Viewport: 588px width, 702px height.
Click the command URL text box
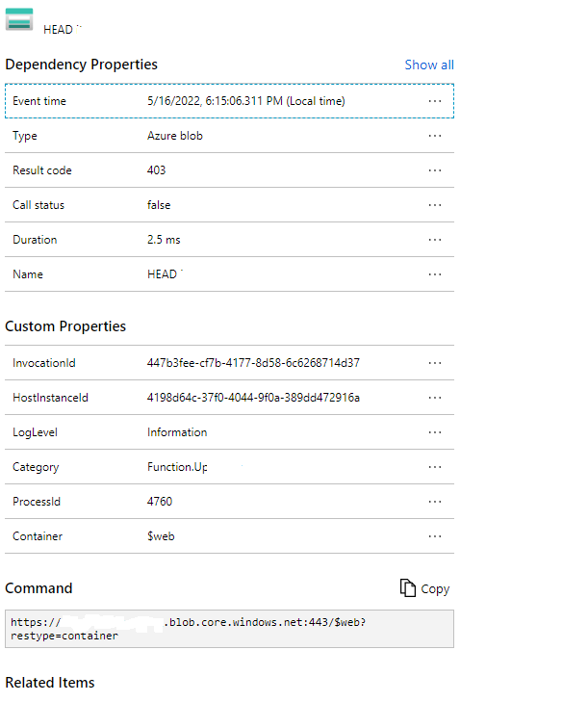[230, 629]
